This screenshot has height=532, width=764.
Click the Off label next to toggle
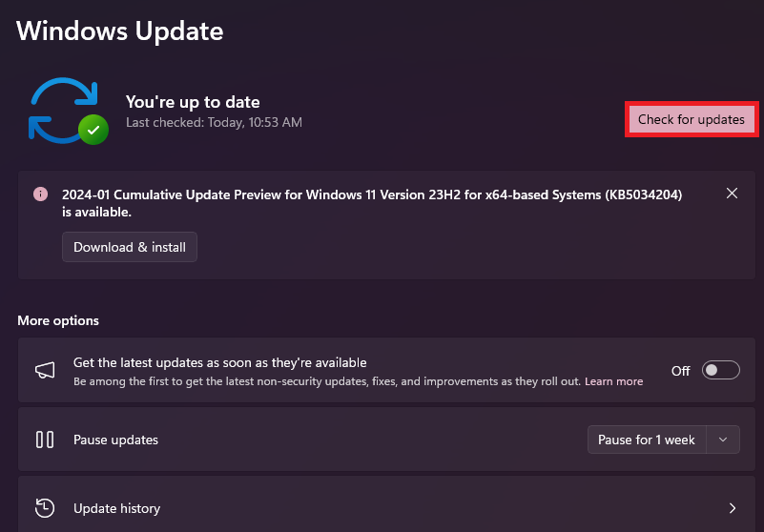click(681, 371)
